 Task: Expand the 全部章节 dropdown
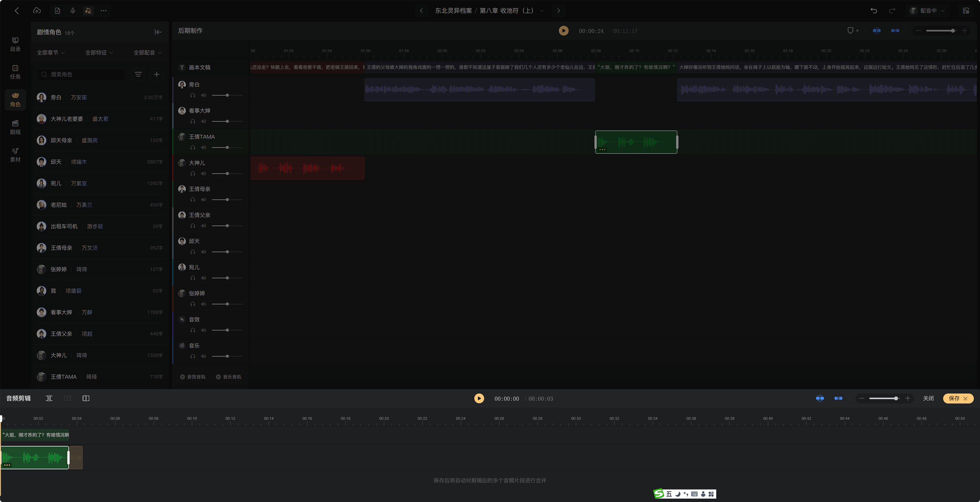[x=51, y=53]
